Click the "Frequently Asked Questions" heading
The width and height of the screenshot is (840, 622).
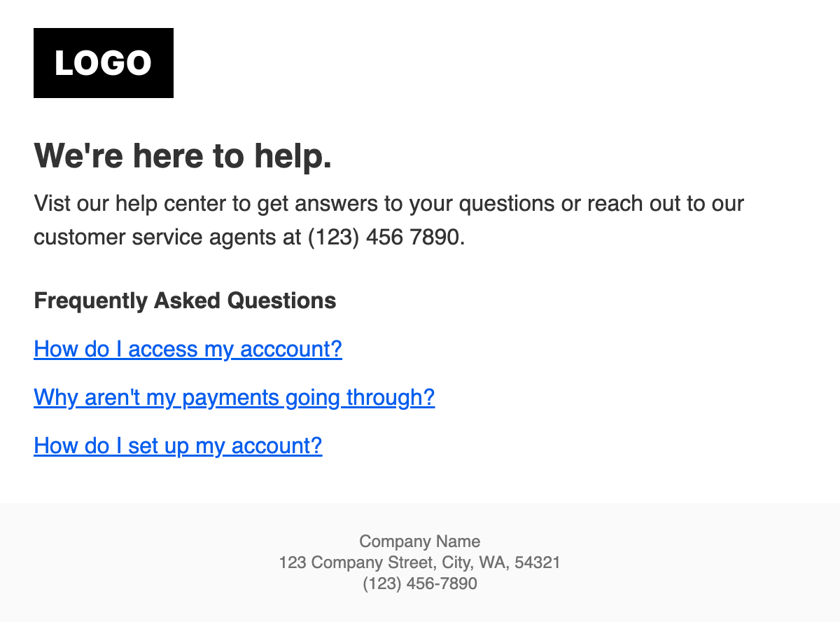click(x=185, y=300)
